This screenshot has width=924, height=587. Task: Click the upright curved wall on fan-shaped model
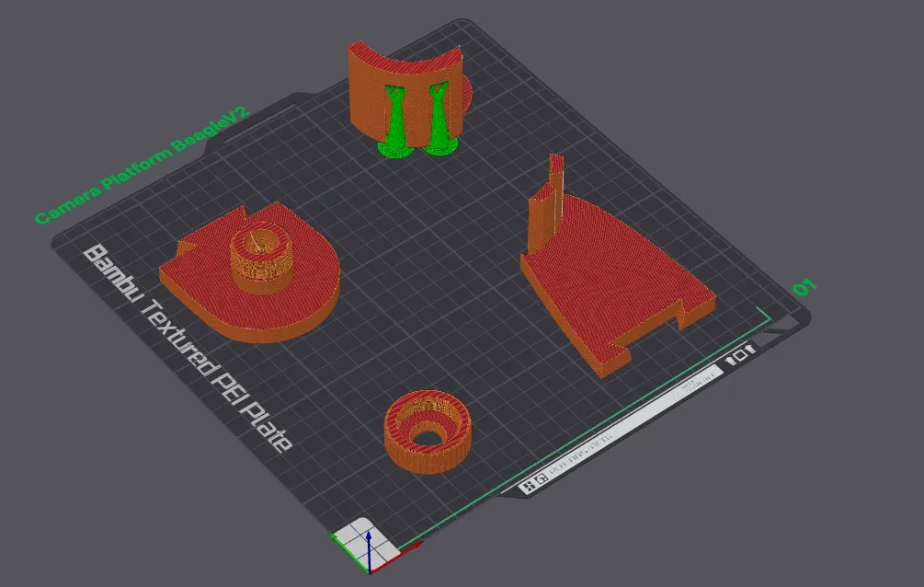[x=545, y=206]
